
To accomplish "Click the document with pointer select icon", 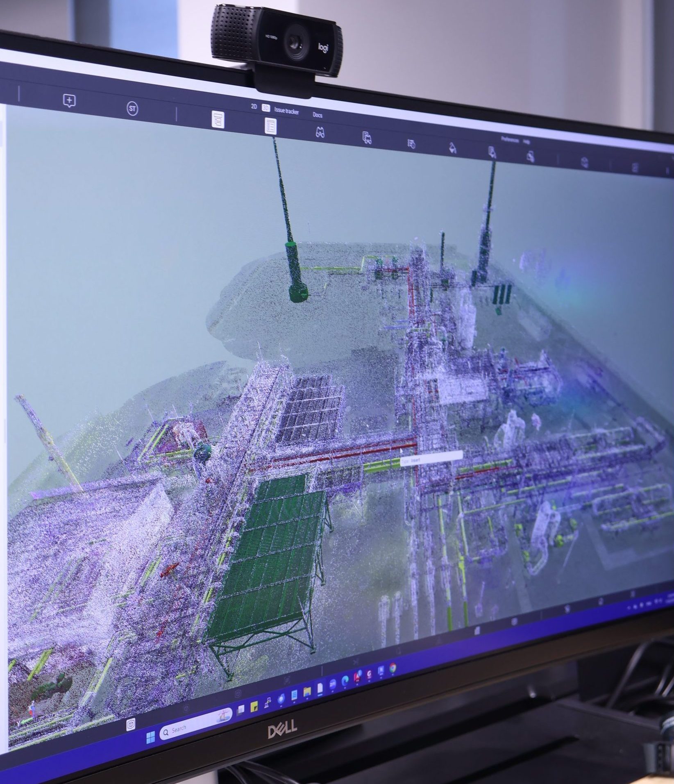I will click(x=492, y=152).
